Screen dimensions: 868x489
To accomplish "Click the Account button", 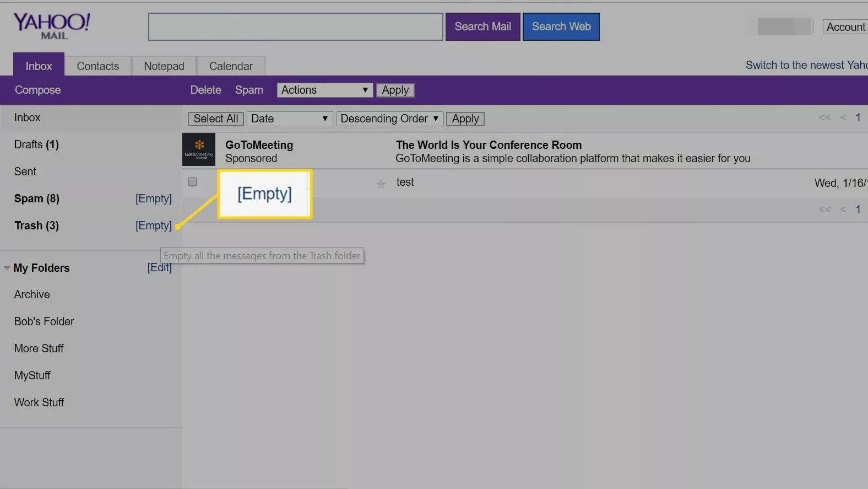I will [x=845, y=27].
